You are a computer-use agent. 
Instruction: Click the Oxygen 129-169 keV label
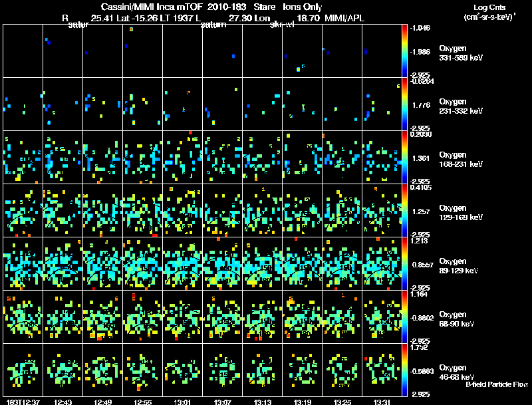[x=461, y=211]
